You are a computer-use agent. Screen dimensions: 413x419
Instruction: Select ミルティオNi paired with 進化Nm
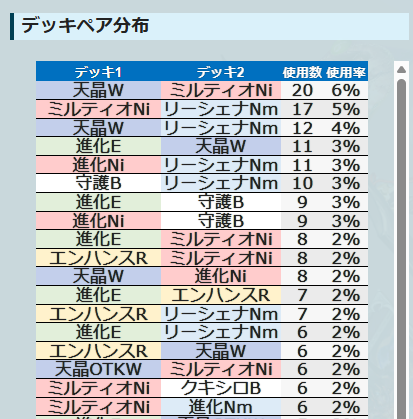98,407
